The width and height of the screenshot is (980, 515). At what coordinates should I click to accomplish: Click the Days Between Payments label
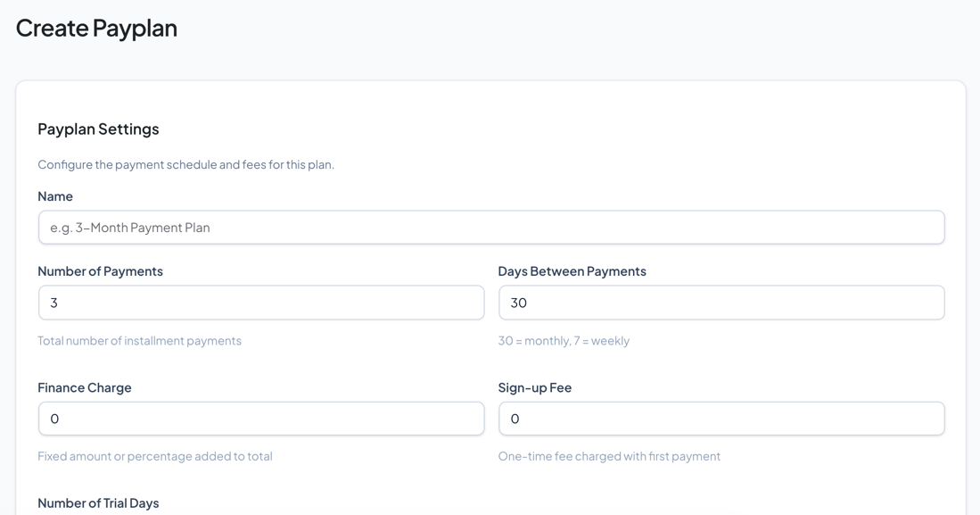572,270
